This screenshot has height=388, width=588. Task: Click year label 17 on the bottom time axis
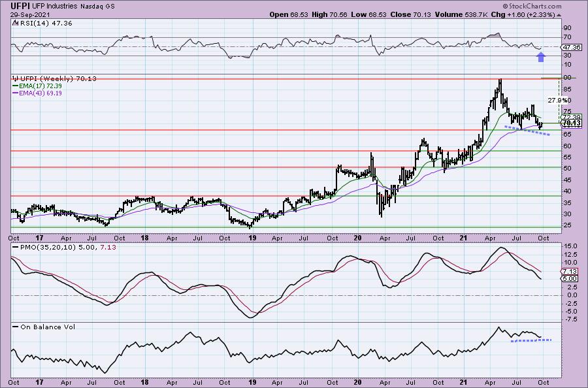pos(39,382)
